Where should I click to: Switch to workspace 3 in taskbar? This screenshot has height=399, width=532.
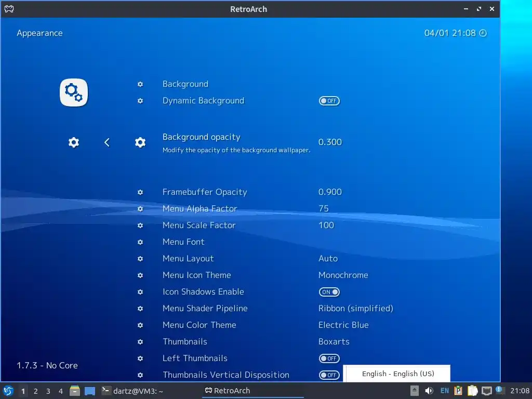[x=48, y=391]
